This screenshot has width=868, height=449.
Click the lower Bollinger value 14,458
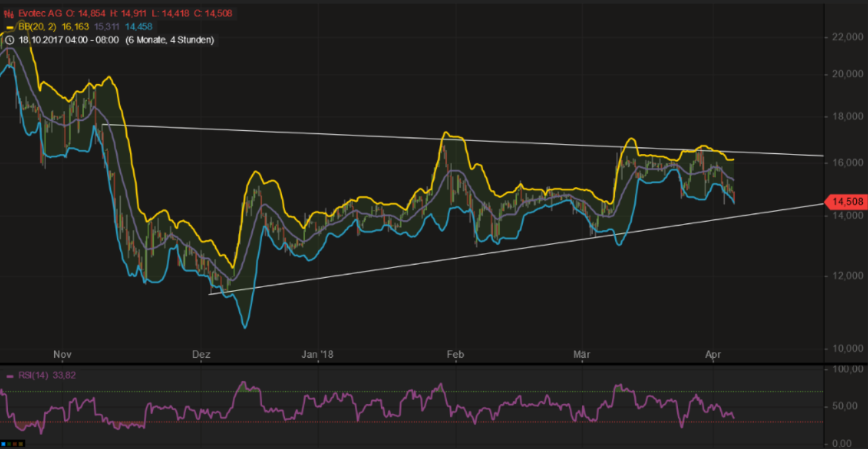point(137,27)
